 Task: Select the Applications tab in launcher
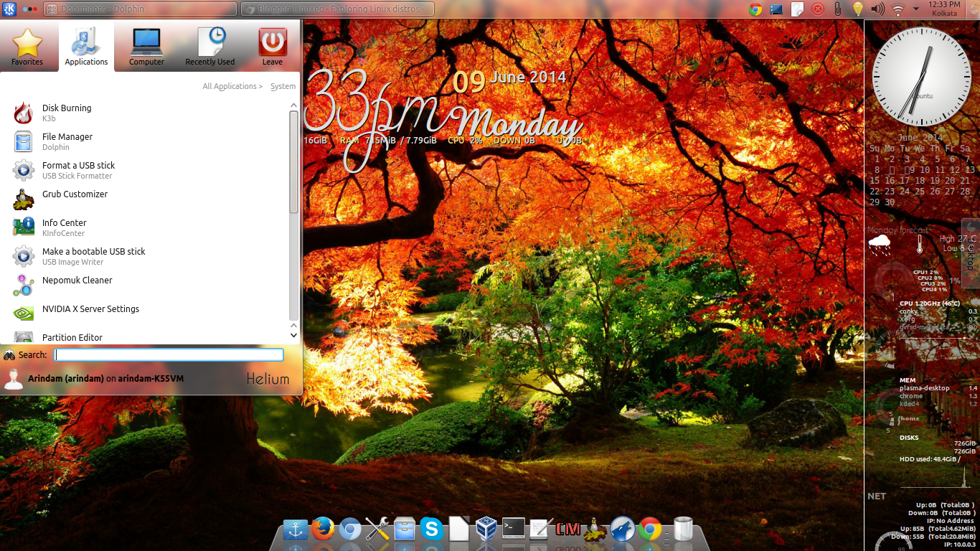(x=86, y=47)
